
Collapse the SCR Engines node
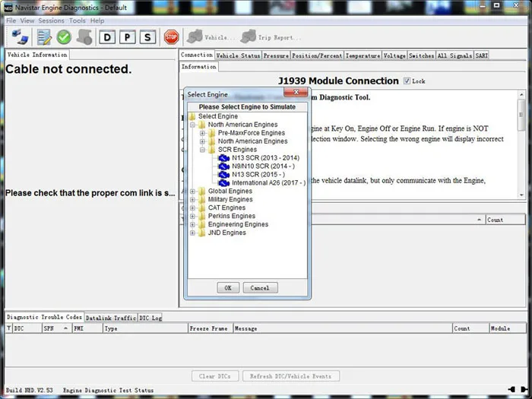[x=203, y=150]
